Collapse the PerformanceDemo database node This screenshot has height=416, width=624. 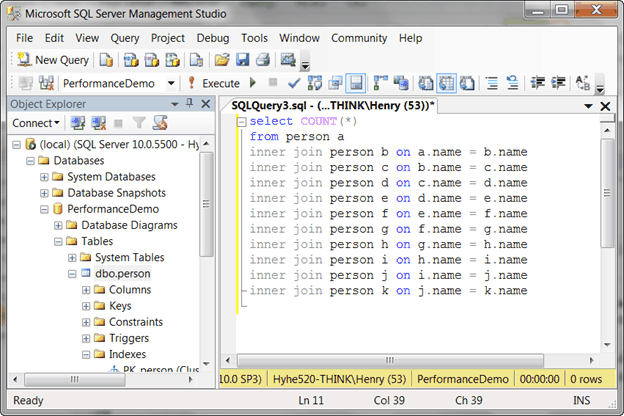point(44,209)
